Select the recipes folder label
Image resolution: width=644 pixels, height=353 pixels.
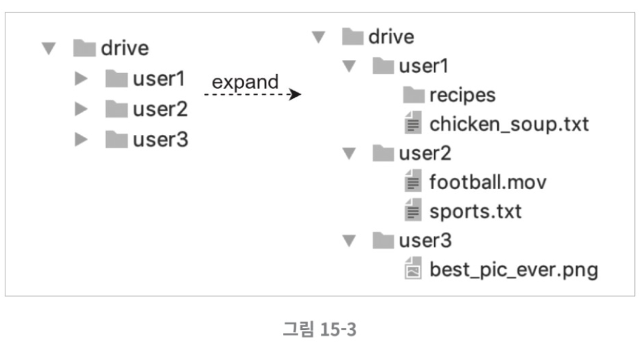coord(462,95)
